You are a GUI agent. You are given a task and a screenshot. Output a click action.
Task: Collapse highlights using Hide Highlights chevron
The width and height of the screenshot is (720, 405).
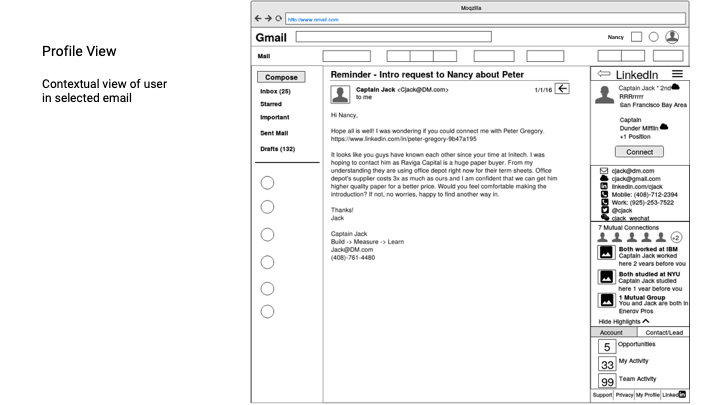pos(645,321)
